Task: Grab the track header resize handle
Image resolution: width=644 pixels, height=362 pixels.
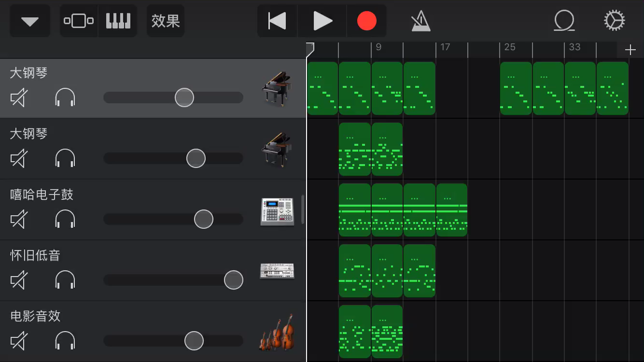Action: point(303,209)
